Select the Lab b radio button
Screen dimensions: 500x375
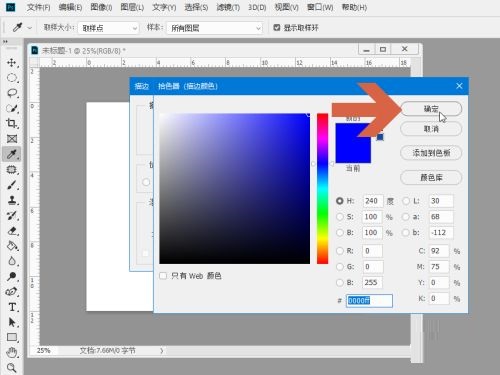click(x=406, y=232)
